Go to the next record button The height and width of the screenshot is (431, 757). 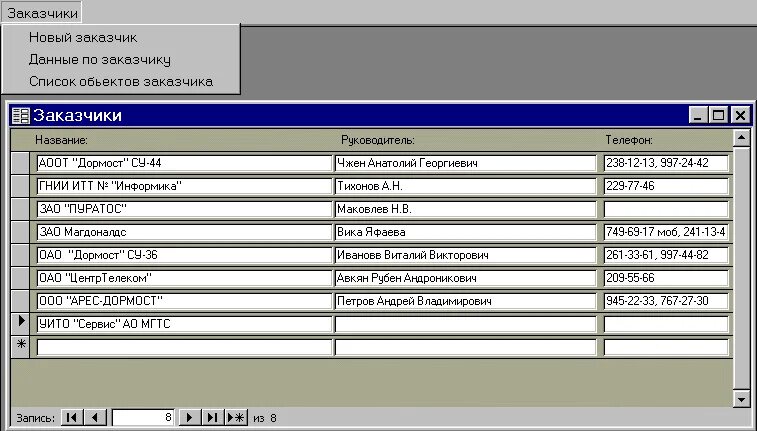pyautogui.click(x=190, y=417)
